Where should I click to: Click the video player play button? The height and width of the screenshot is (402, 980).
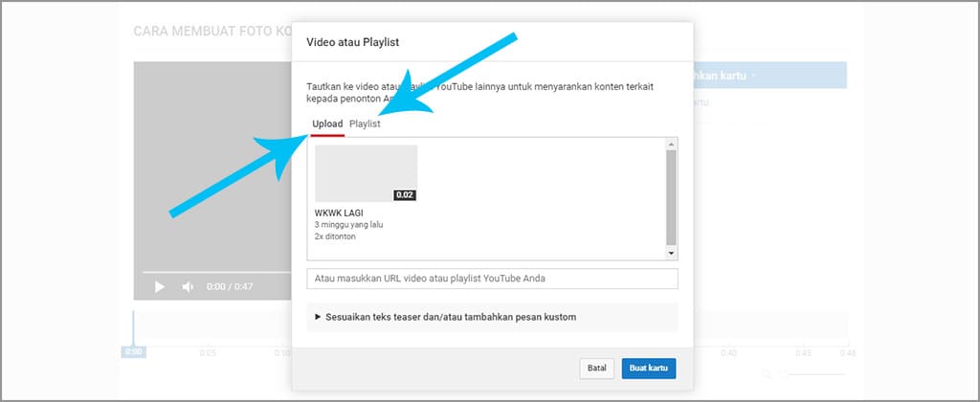click(x=160, y=287)
